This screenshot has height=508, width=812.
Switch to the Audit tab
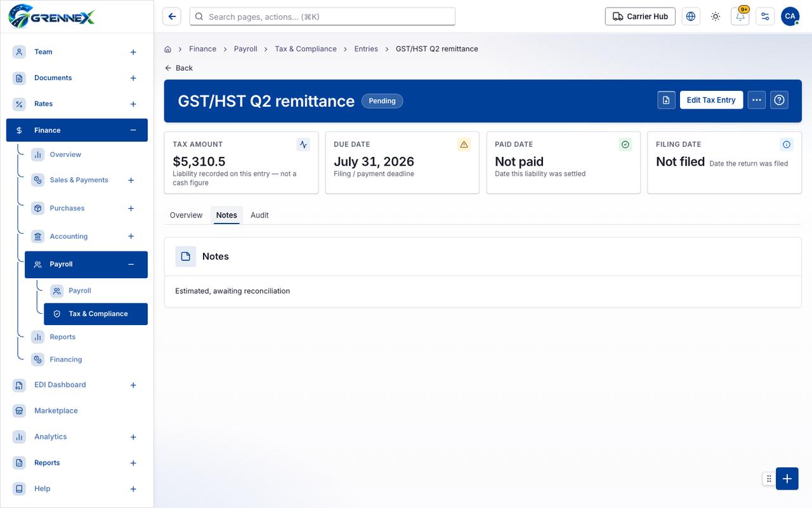(x=259, y=215)
